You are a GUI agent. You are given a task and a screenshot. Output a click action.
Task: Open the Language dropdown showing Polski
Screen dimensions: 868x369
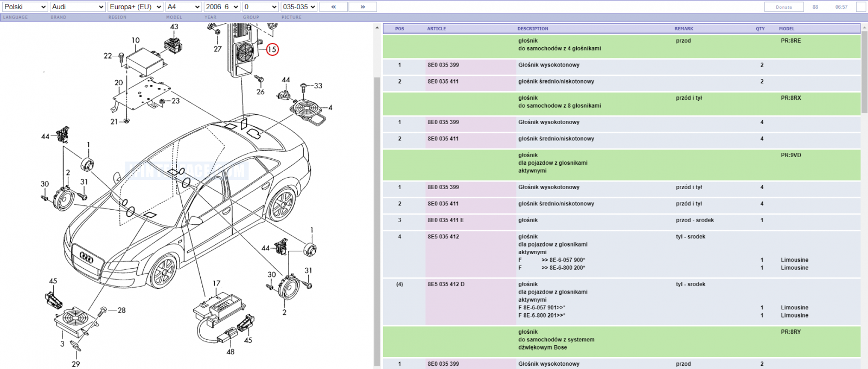(x=24, y=7)
